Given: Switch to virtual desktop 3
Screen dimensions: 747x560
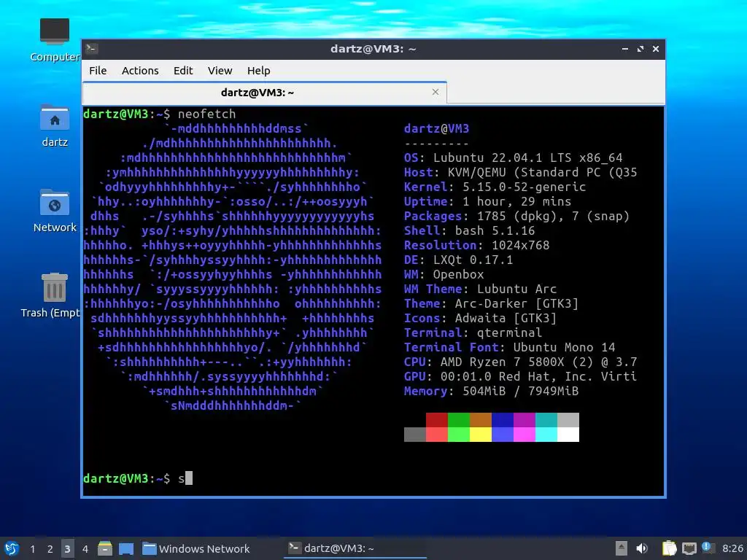Looking at the screenshot, I should pyautogui.click(x=67, y=549).
